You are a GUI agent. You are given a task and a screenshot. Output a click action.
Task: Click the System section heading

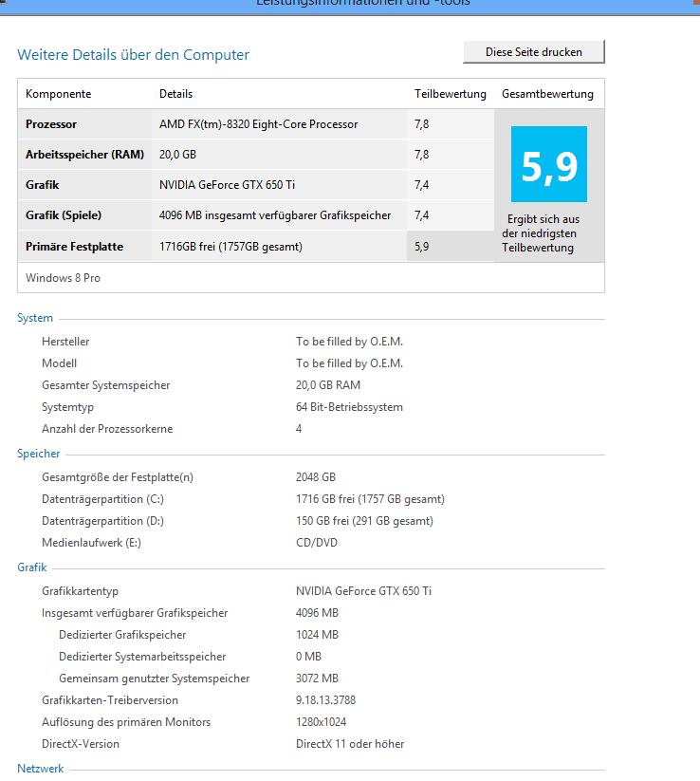tap(35, 318)
